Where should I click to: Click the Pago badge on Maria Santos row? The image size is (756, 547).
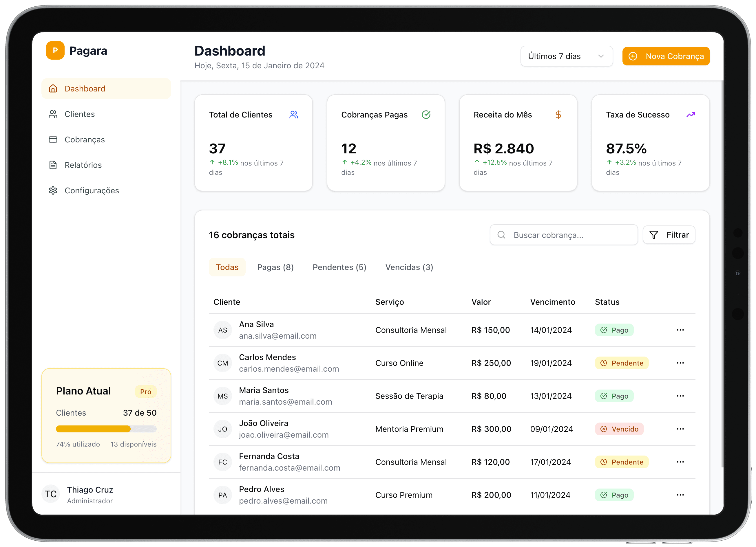point(614,396)
